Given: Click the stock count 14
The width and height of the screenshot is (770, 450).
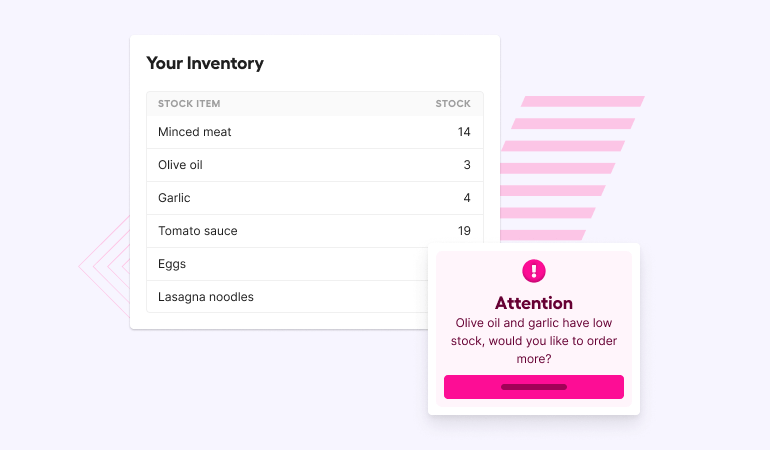Looking at the screenshot, I should coord(464,132).
